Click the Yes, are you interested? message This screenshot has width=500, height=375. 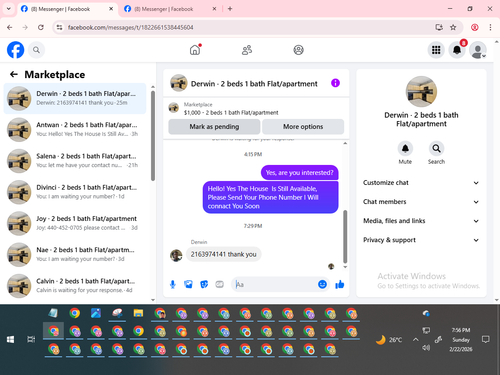point(299,173)
